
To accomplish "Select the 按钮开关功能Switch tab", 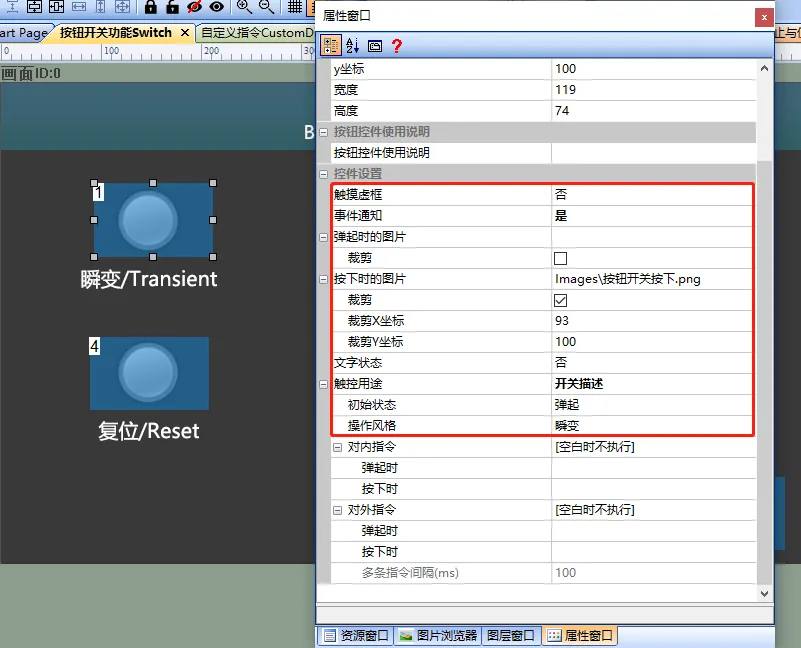I will (115, 33).
